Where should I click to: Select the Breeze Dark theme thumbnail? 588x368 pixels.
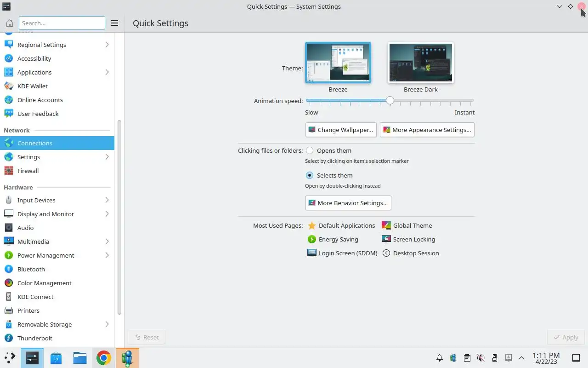tap(421, 63)
